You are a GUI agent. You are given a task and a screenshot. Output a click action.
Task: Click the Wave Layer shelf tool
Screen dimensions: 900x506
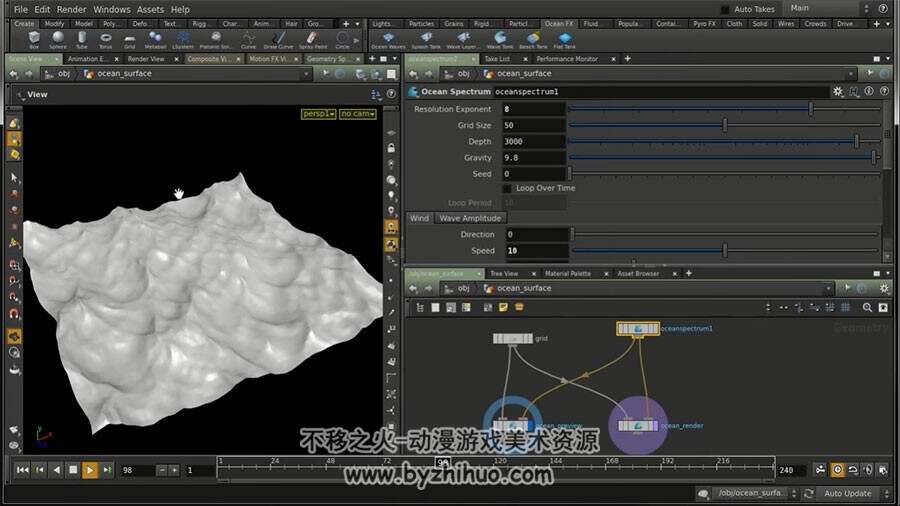click(x=463, y=40)
